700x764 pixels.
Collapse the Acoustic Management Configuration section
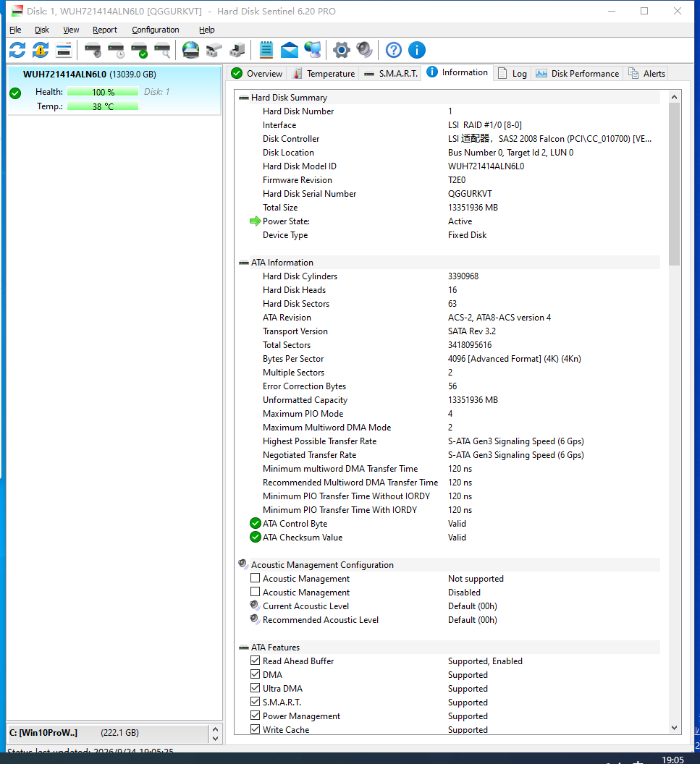tap(243, 564)
